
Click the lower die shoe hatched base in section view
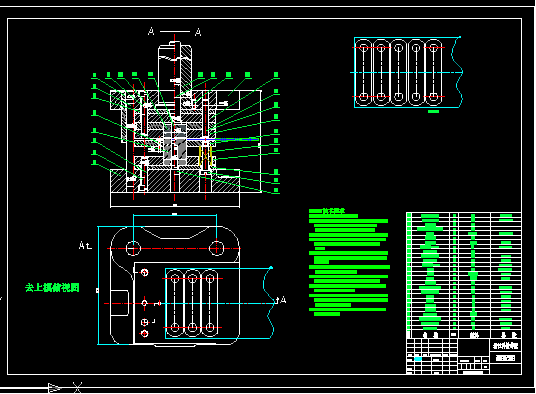175,180
